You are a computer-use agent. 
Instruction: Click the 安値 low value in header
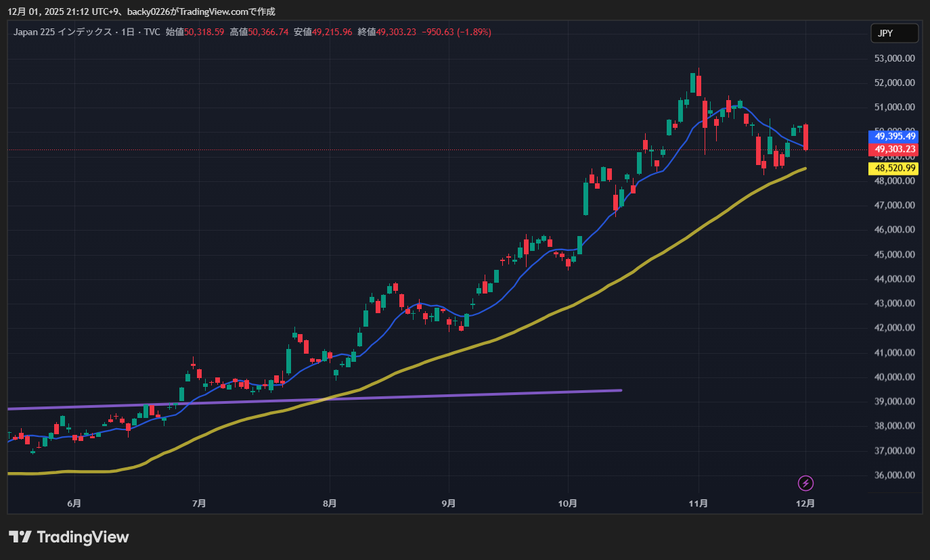tap(332, 32)
